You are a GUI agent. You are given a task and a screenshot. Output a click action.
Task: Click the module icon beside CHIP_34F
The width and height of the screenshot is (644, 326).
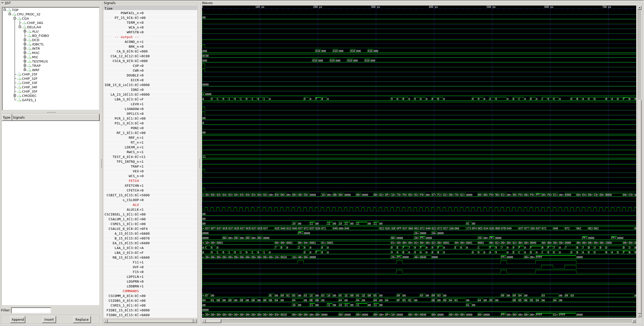click(x=19, y=87)
